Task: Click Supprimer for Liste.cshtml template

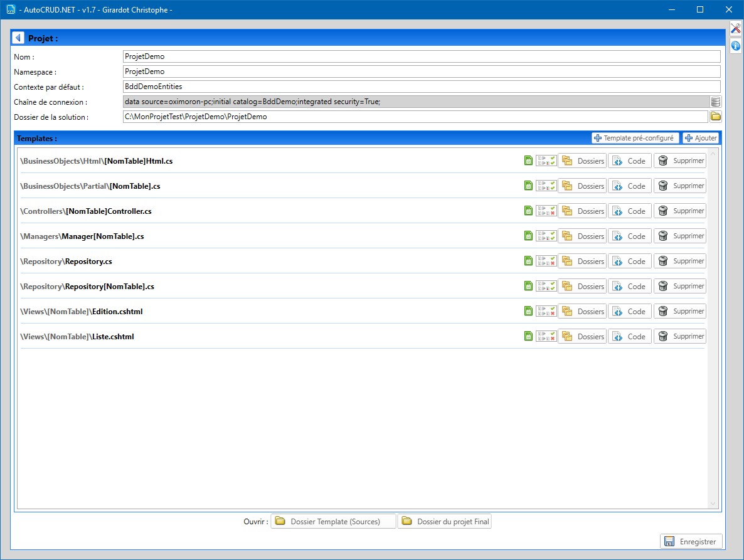Action: coord(680,337)
